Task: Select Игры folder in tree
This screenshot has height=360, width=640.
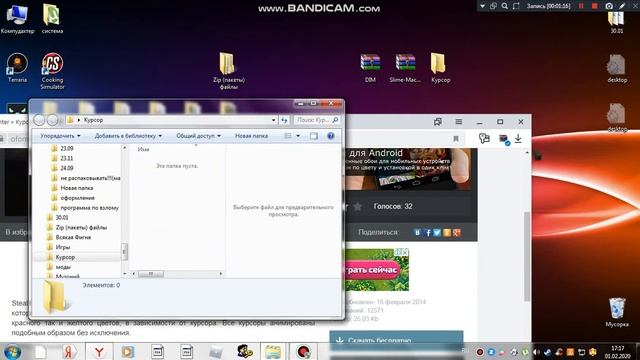Action: (58, 247)
